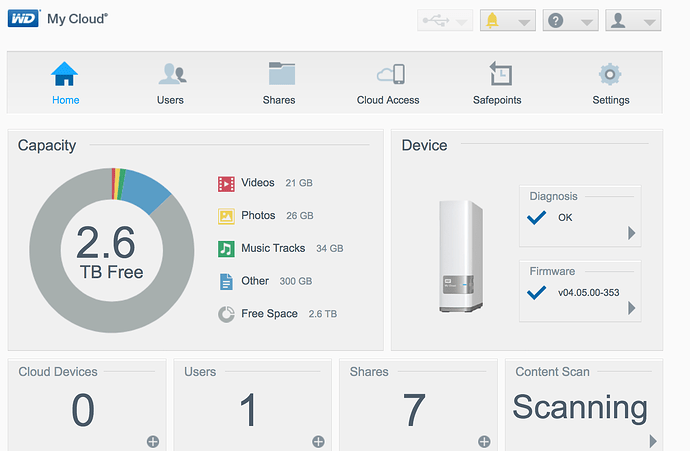Expand Diagnosis details arrow
The height and width of the screenshot is (451, 690).
631,233
